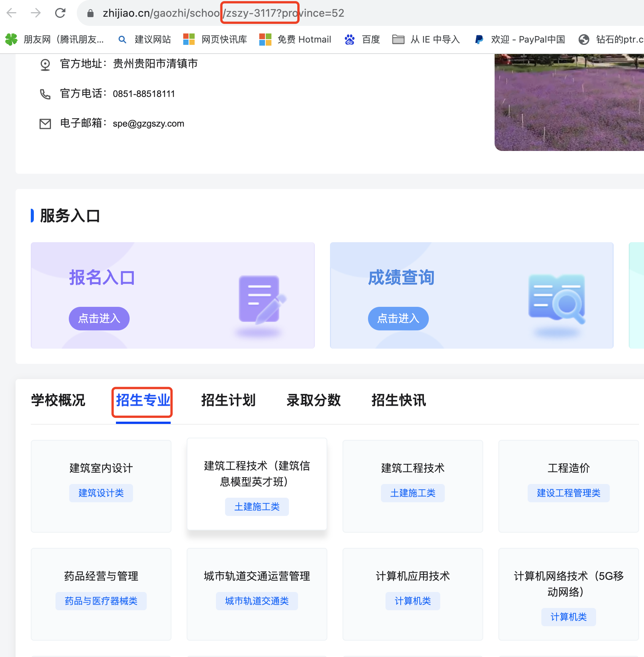Open the 钻石的ptr bookmark
Image resolution: width=644 pixels, height=657 pixels.
[x=611, y=40]
